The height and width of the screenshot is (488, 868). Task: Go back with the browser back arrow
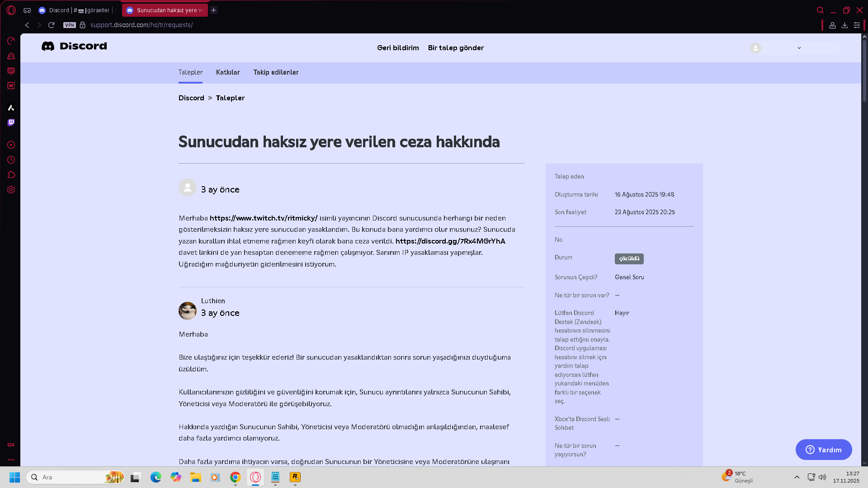pos(27,25)
